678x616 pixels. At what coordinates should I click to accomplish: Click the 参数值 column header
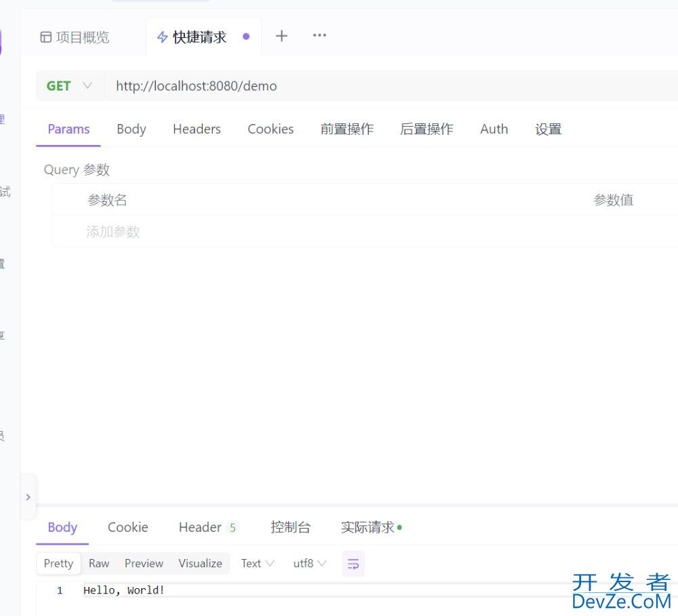click(613, 200)
